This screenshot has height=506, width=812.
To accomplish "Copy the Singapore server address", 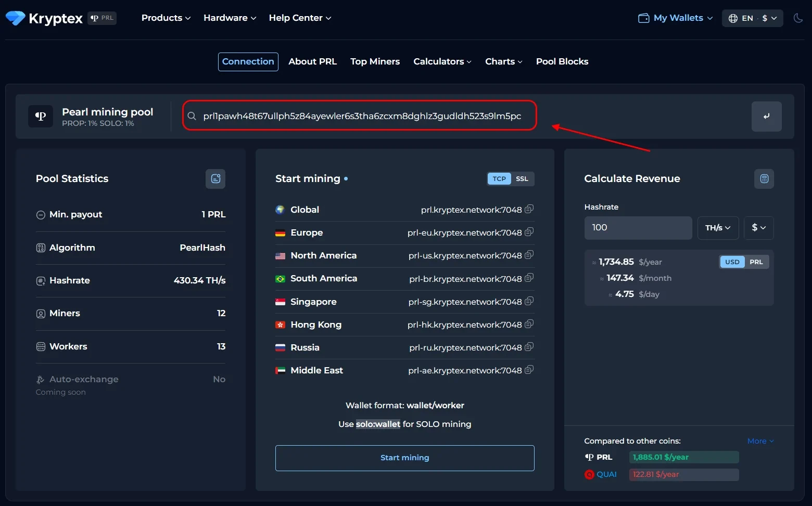I will pyautogui.click(x=529, y=301).
